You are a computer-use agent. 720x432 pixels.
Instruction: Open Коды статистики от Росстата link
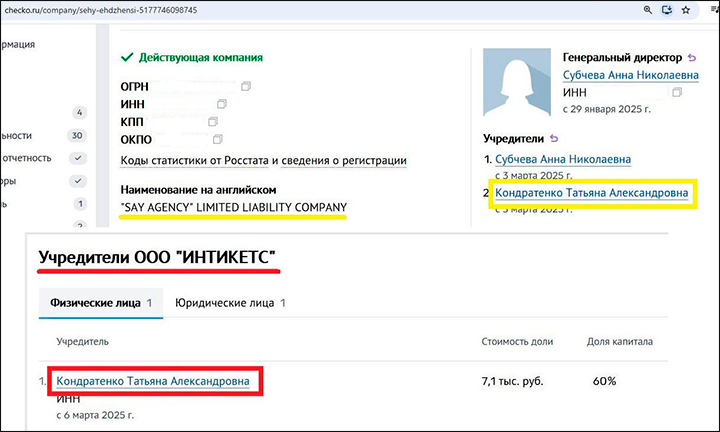[x=194, y=161]
